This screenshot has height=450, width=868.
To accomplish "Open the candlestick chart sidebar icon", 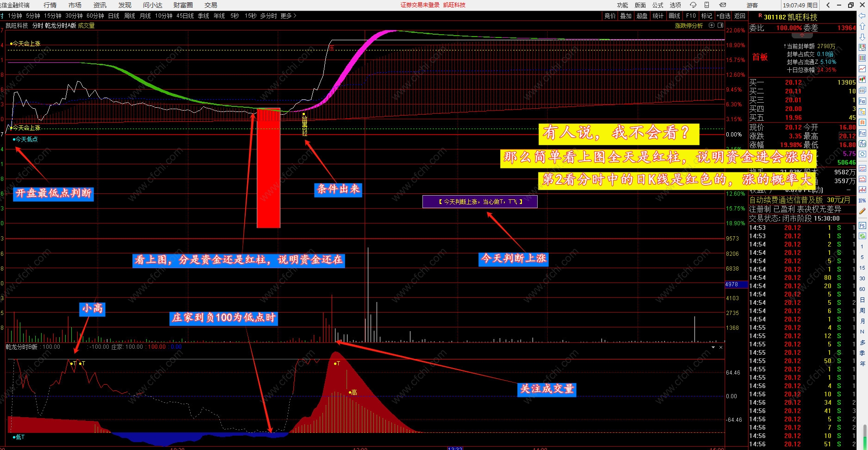I will pyautogui.click(x=862, y=80).
